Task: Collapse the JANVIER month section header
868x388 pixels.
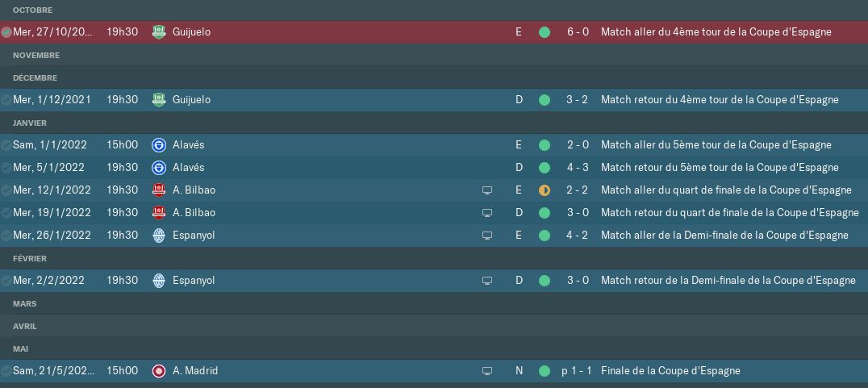Action: pos(434,123)
